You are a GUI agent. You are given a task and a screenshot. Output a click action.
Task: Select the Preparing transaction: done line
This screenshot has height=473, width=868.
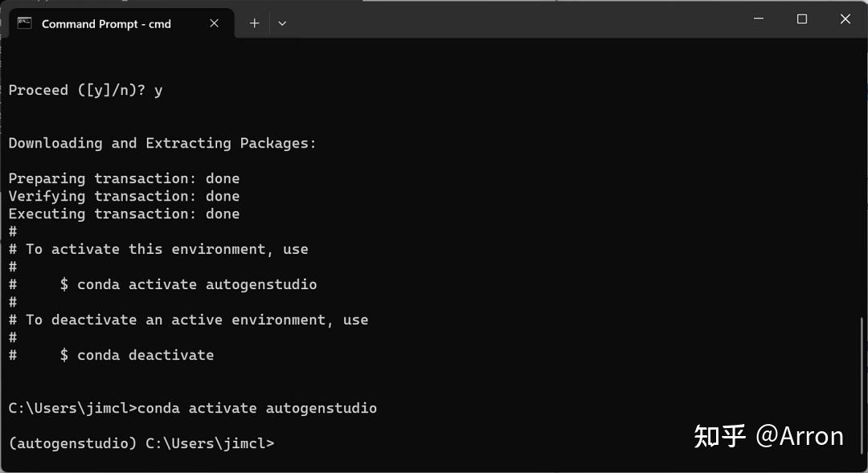[123, 178]
